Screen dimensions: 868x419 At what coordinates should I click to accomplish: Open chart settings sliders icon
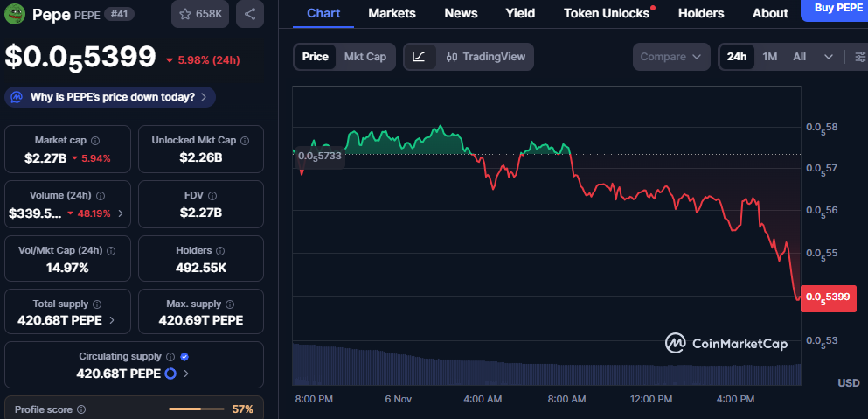860,57
